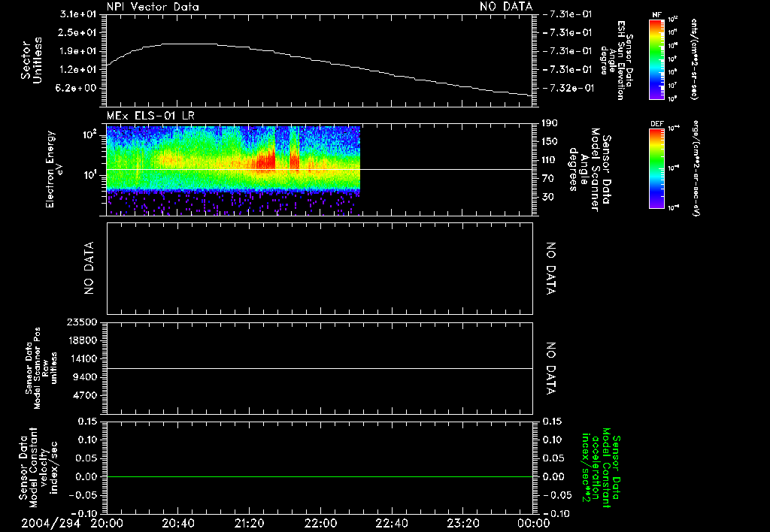Click the "9400" scanner position tick label
770x532 pixels.
click(x=84, y=377)
